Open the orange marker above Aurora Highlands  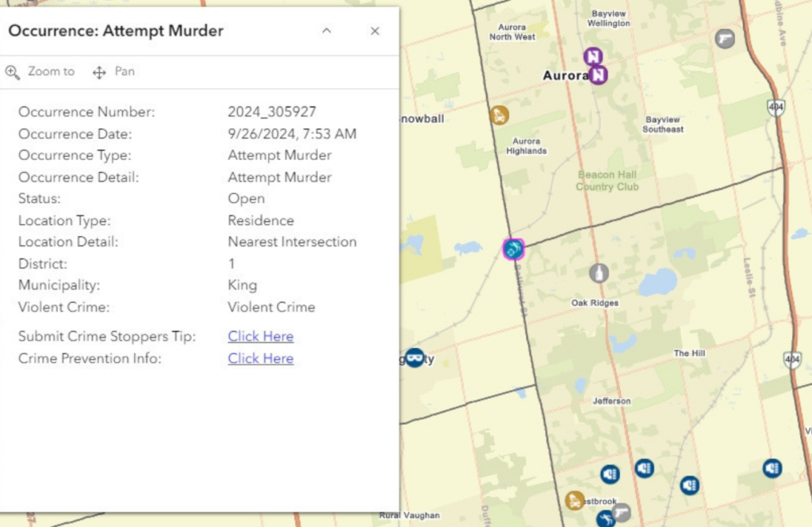coord(499,116)
